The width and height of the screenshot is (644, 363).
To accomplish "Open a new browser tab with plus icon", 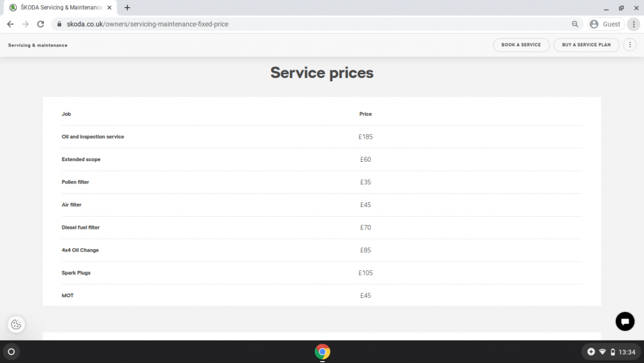I will click(x=127, y=7).
